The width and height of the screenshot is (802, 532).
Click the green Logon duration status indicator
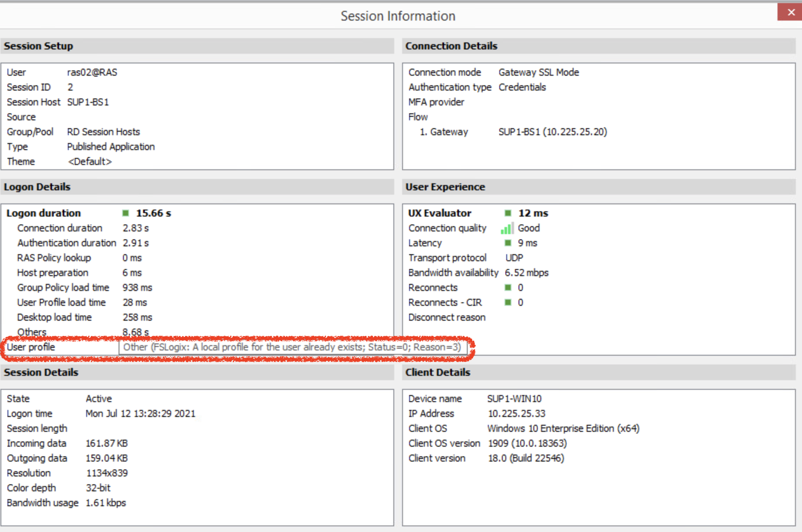pyautogui.click(x=126, y=213)
